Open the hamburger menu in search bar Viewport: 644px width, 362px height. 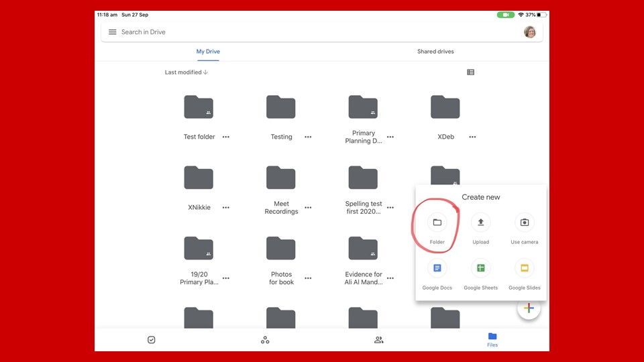[x=113, y=32]
